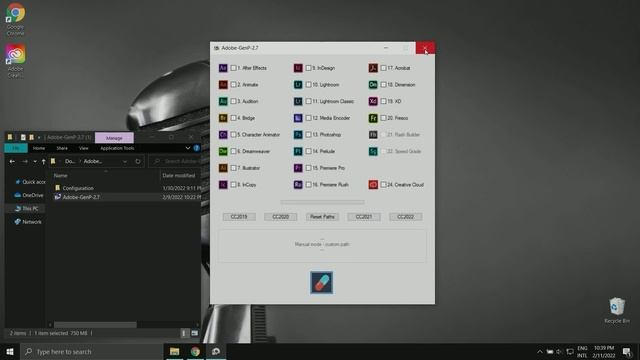
Task: Select the Adobe-GenP-2.7 file
Action: click(x=81, y=197)
